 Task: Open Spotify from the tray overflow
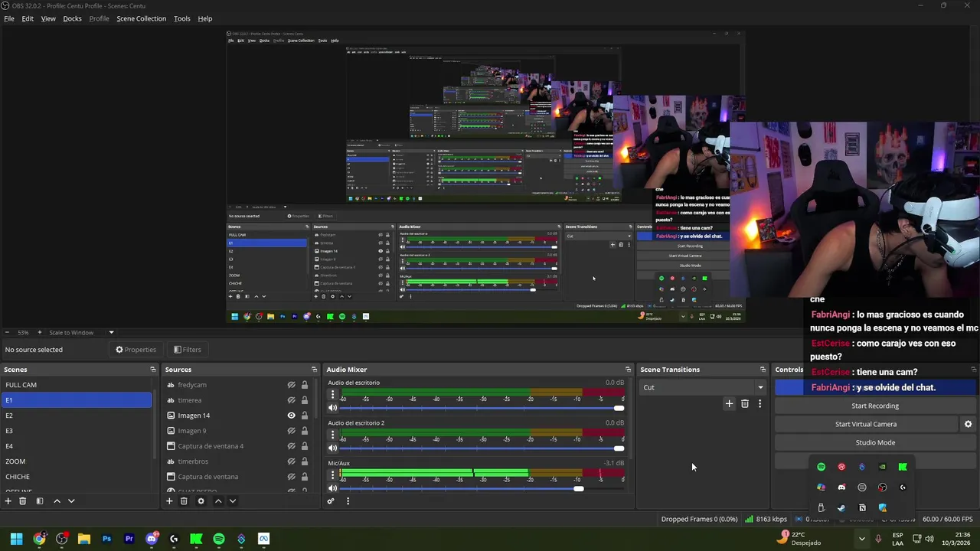821,467
